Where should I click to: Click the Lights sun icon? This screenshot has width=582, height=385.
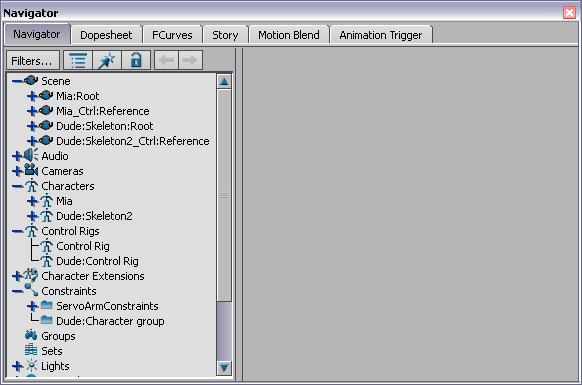32,366
